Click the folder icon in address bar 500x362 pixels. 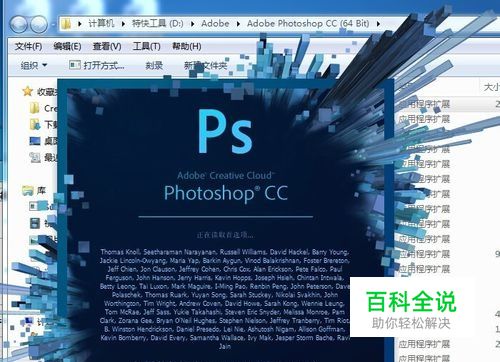(x=66, y=24)
